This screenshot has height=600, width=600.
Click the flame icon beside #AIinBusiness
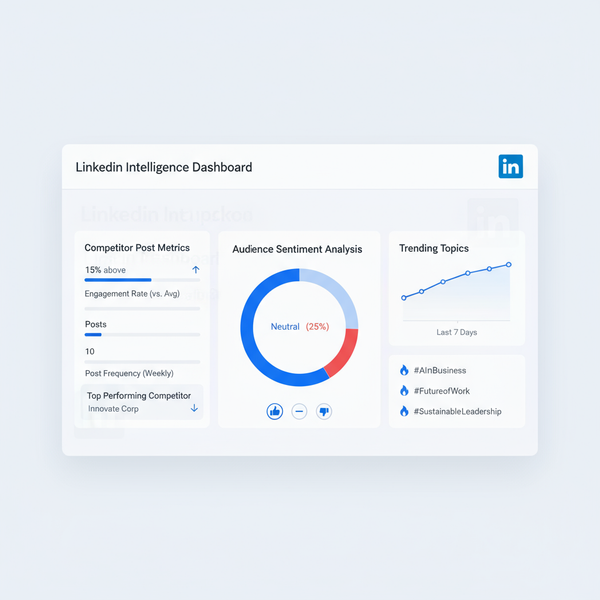[x=404, y=370]
